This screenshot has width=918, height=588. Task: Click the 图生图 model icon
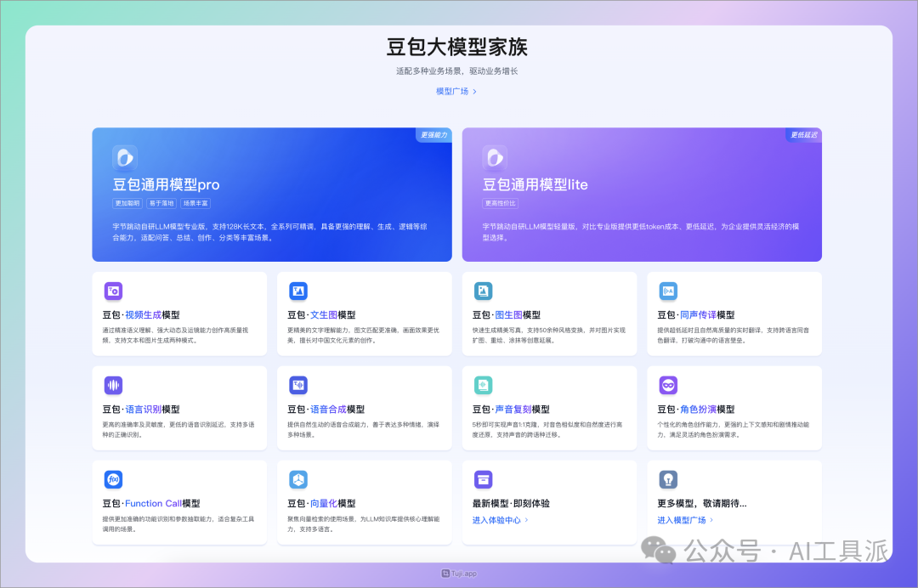pos(483,291)
